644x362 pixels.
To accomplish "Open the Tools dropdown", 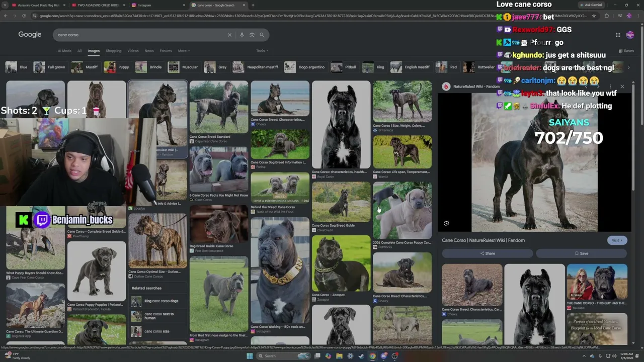I will [x=262, y=51].
